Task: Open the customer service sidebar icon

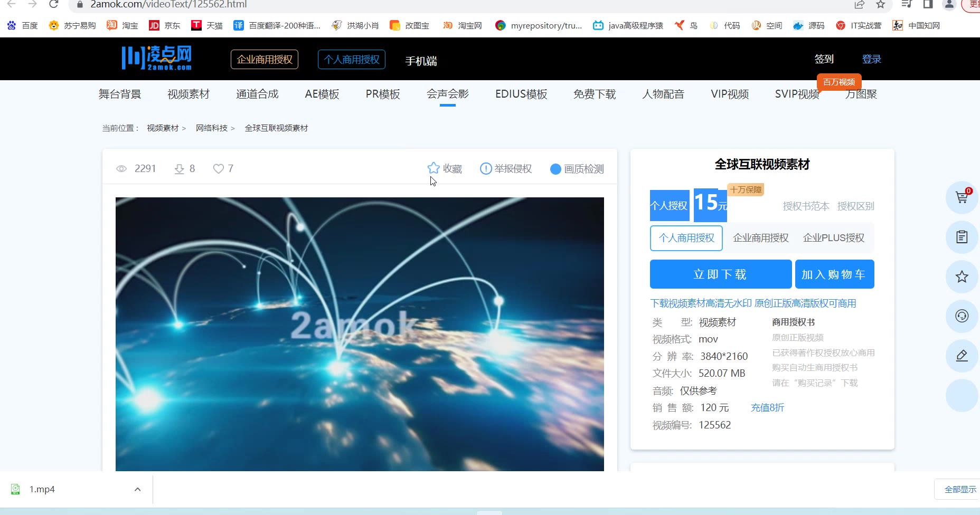Action: tap(962, 316)
